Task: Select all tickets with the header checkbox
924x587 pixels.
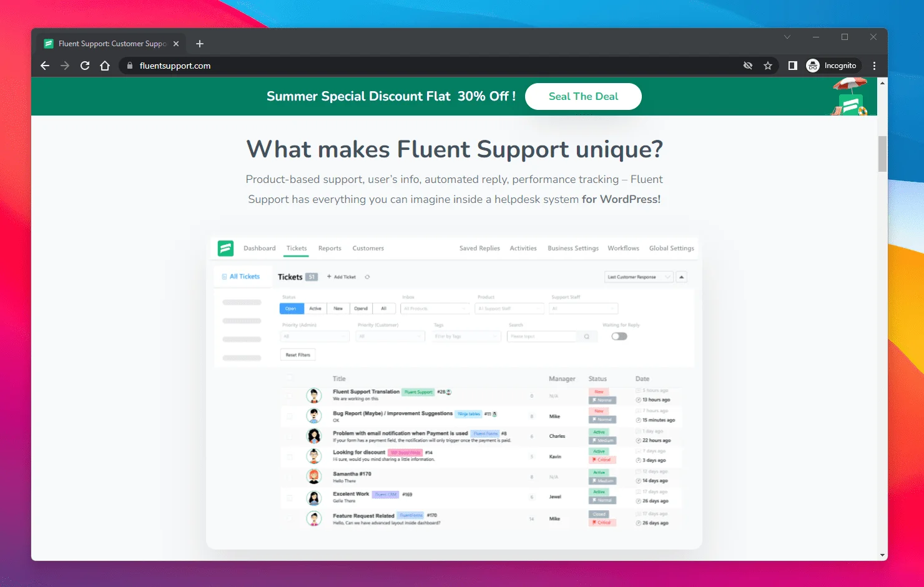Action: tap(289, 378)
